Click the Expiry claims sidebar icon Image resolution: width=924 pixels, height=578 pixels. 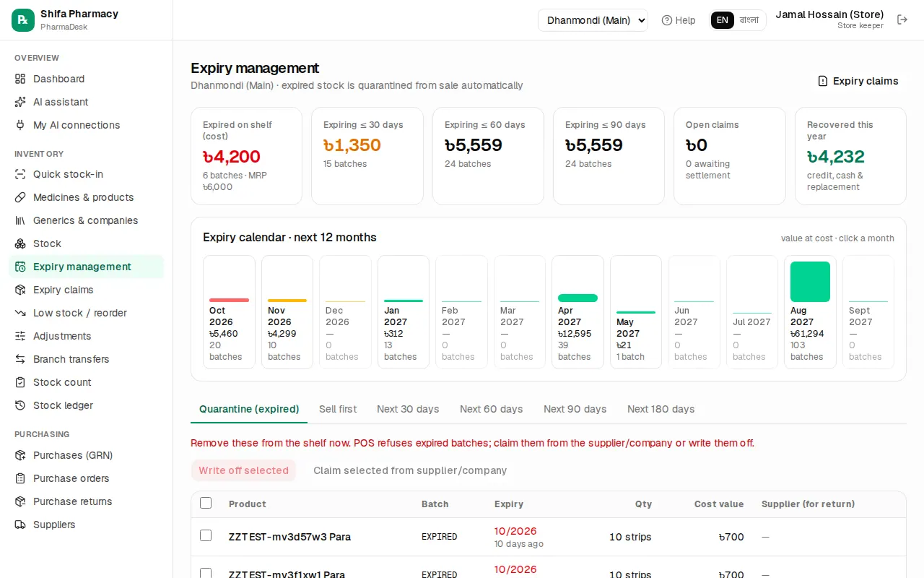[x=20, y=290]
